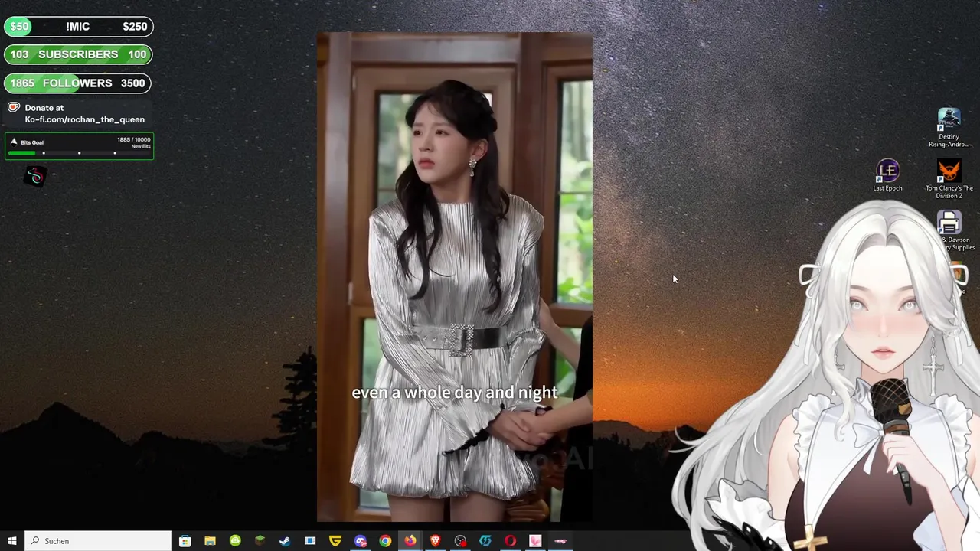
Task: Open the cyan lightning taskbar app
Action: click(x=485, y=541)
